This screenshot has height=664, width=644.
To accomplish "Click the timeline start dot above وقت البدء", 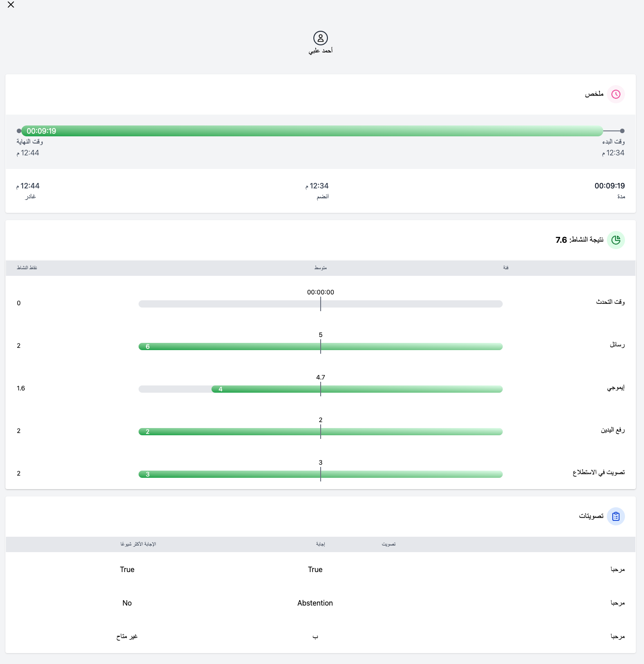I will coord(622,131).
